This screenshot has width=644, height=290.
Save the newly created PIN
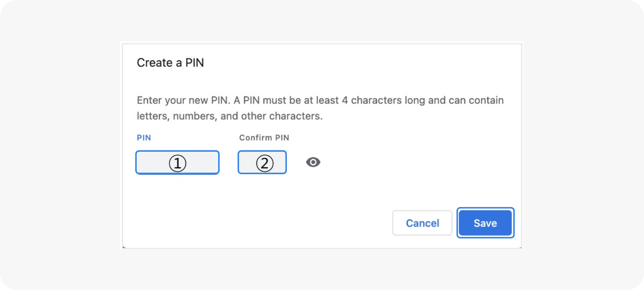tap(485, 223)
